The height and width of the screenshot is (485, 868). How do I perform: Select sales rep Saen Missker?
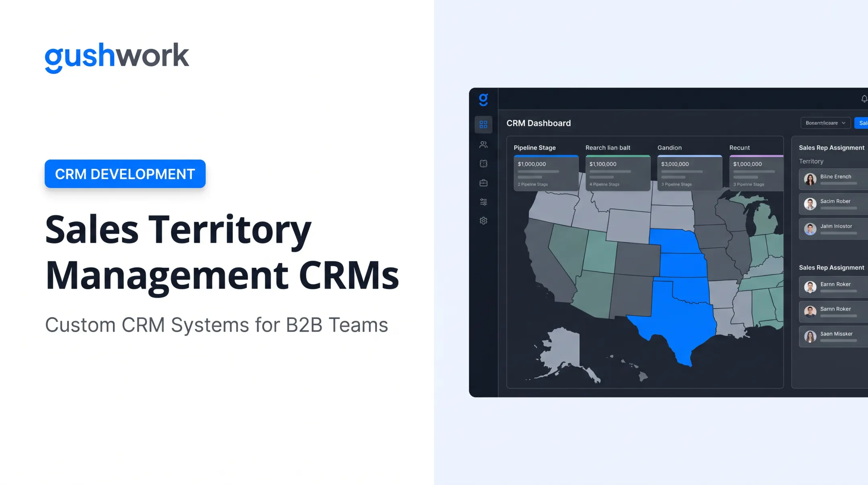(x=833, y=337)
